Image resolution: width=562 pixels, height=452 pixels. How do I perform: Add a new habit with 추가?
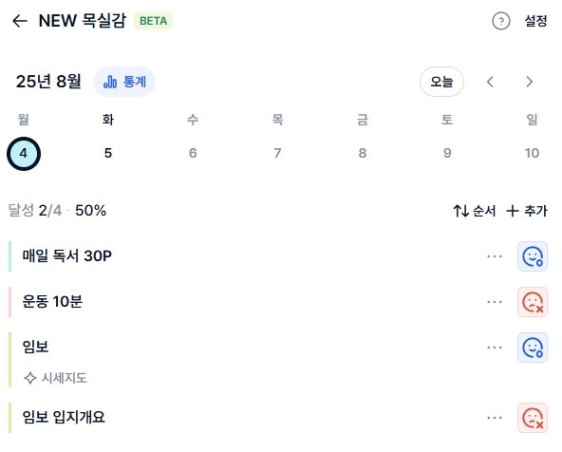tap(527, 211)
